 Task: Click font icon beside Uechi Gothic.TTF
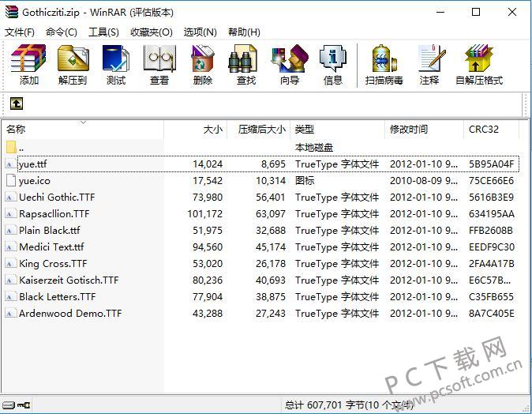[x=10, y=198]
